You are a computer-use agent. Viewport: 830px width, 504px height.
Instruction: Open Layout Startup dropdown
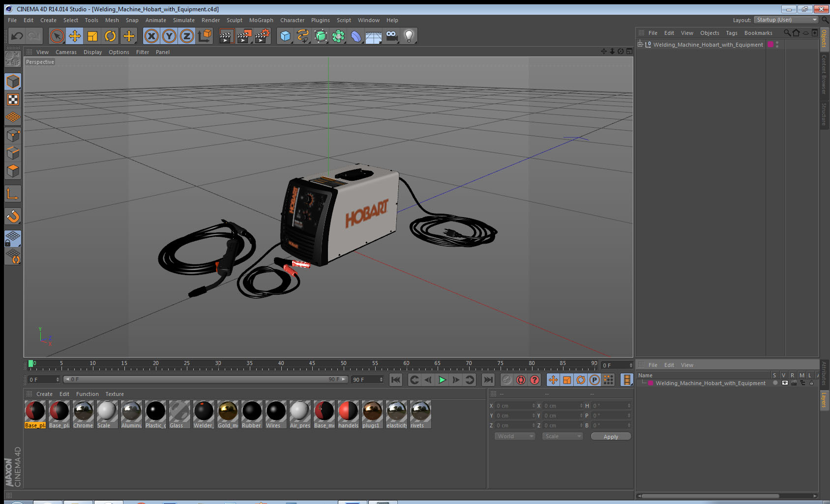pos(786,20)
